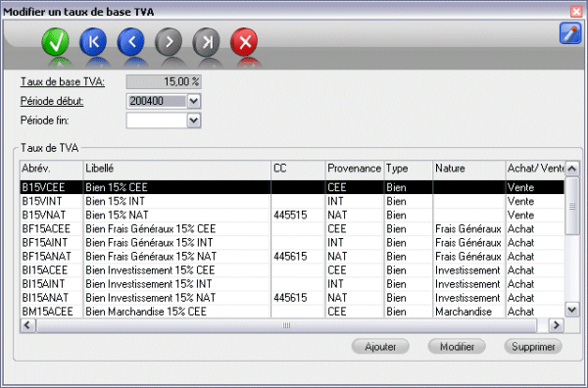Screen dimensions: 588x388
Task: Cancel with the red X round icon
Action: pos(244,41)
